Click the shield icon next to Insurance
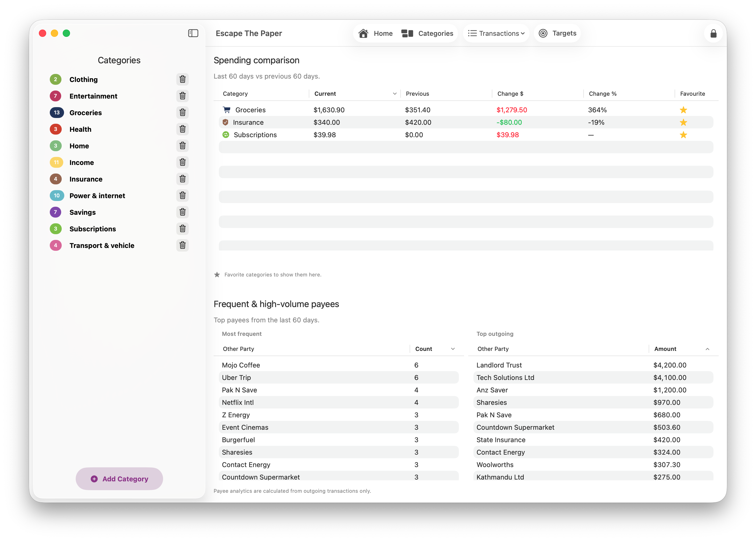This screenshot has width=756, height=541. pyautogui.click(x=226, y=122)
